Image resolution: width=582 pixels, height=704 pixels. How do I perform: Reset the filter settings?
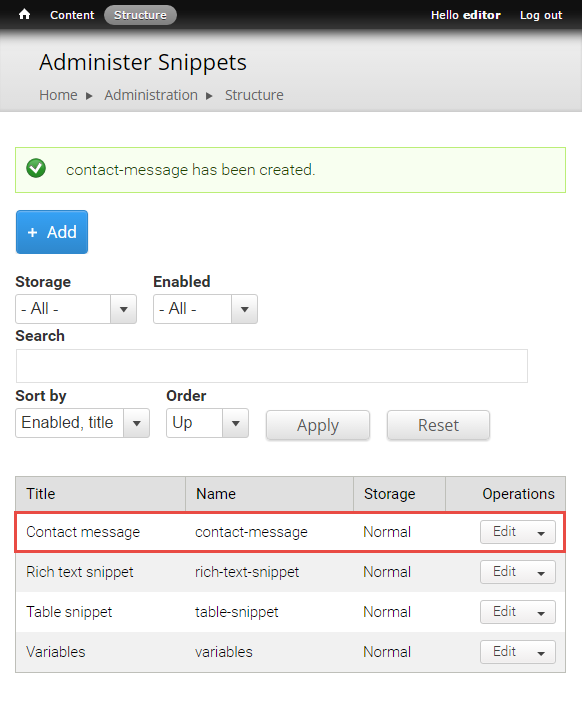[x=438, y=425]
